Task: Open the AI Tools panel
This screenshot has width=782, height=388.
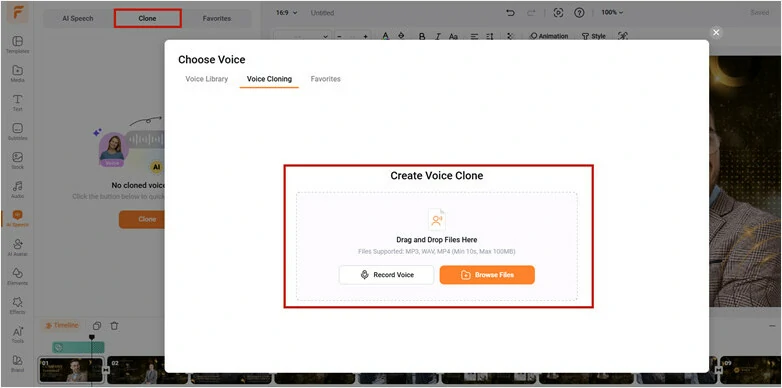Action: [x=17, y=335]
